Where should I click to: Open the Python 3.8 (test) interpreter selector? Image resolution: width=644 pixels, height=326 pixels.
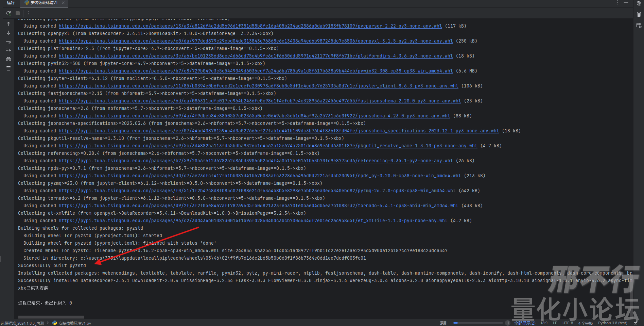tap(612, 323)
